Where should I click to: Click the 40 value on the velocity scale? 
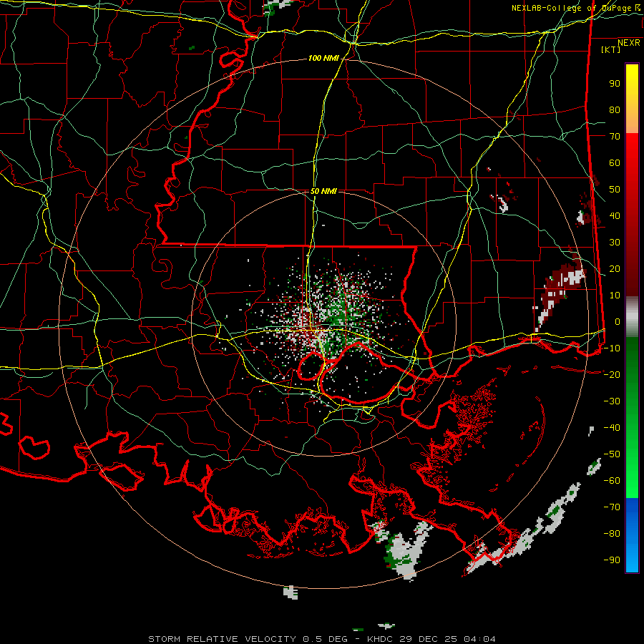point(615,216)
